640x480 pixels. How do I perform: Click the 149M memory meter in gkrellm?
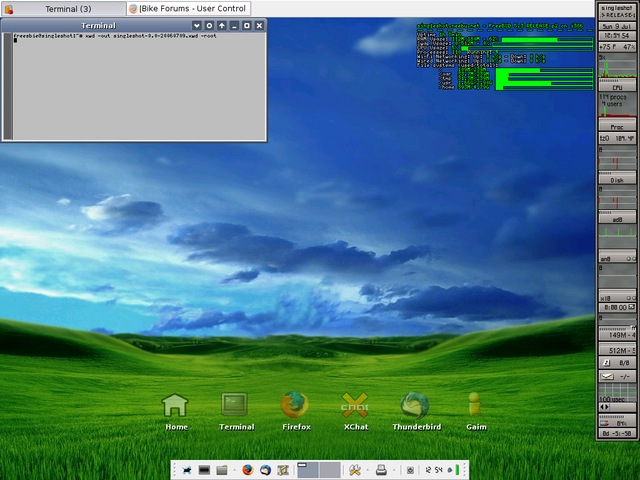tap(617, 335)
